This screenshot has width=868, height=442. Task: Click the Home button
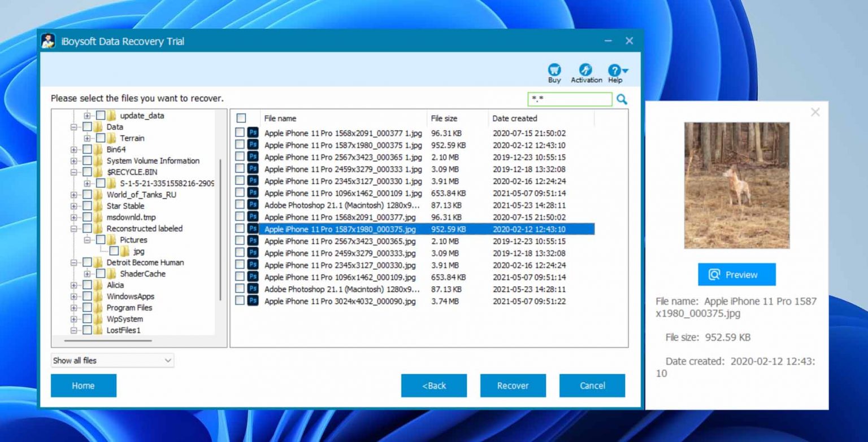[x=83, y=386]
